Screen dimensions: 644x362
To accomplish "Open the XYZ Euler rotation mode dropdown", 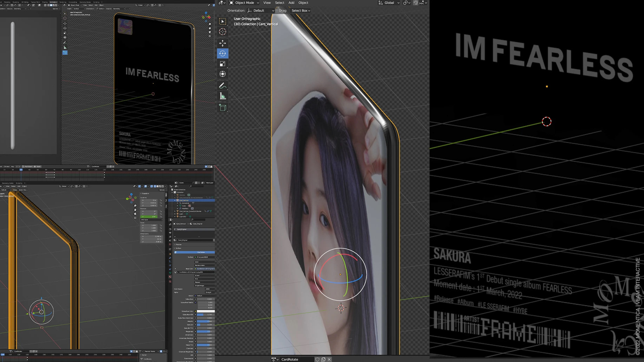I will tap(151, 220).
